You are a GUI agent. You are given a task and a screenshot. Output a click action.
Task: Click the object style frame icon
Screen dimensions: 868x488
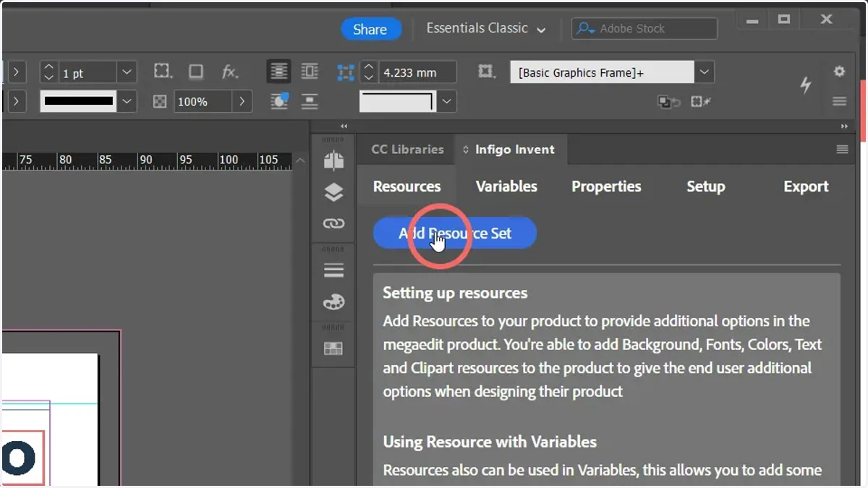[487, 72]
